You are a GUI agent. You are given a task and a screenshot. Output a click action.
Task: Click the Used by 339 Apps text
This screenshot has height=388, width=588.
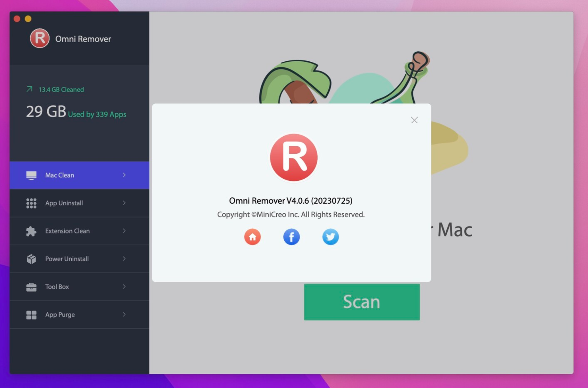[x=97, y=114]
